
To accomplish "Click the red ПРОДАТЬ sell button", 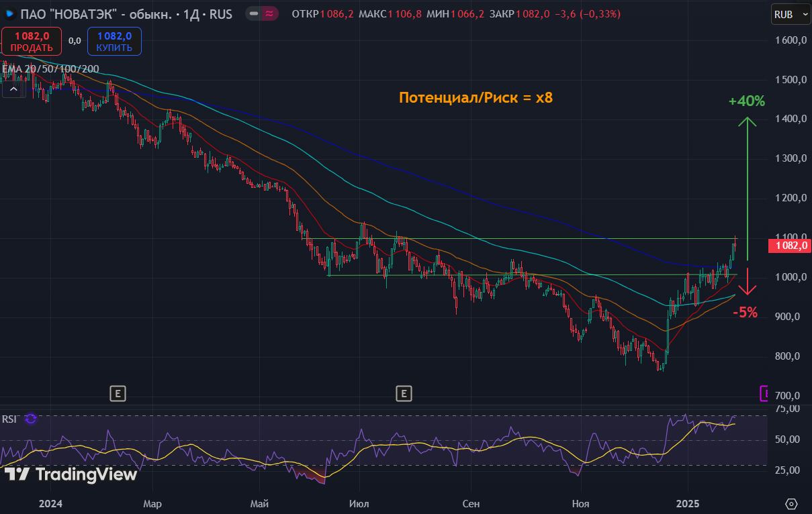I will (32, 41).
